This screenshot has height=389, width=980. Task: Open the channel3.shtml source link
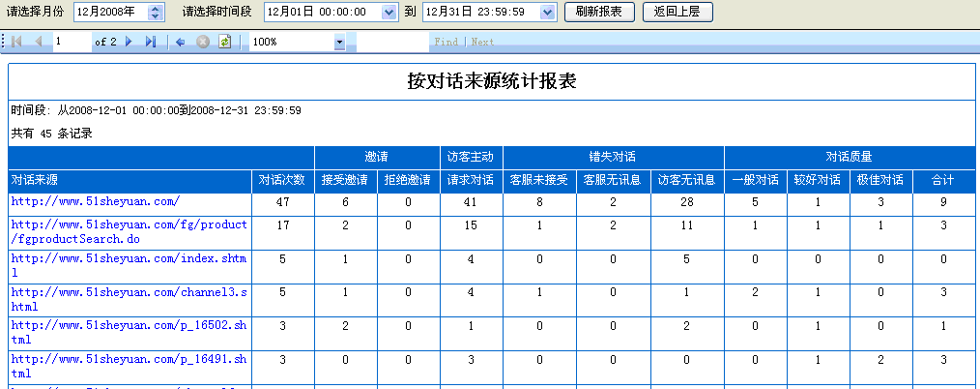click(x=130, y=292)
